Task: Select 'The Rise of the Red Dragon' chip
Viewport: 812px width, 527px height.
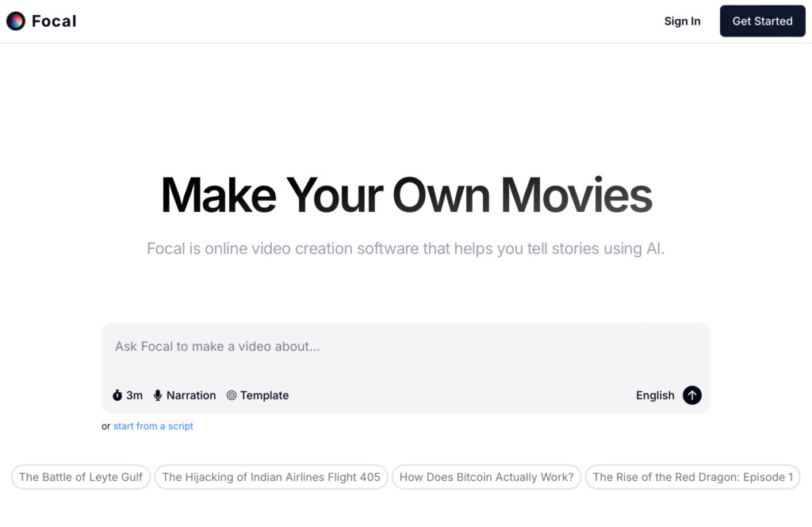Action: coord(692,477)
